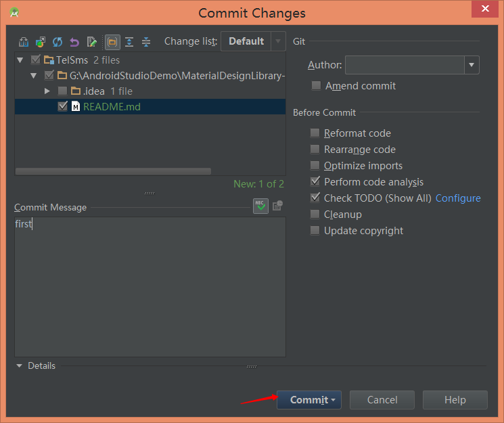Viewport: 504px width, 423px height.
Task: Select the README.md file row
Action: pyautogui.click(x=150, y=106)
